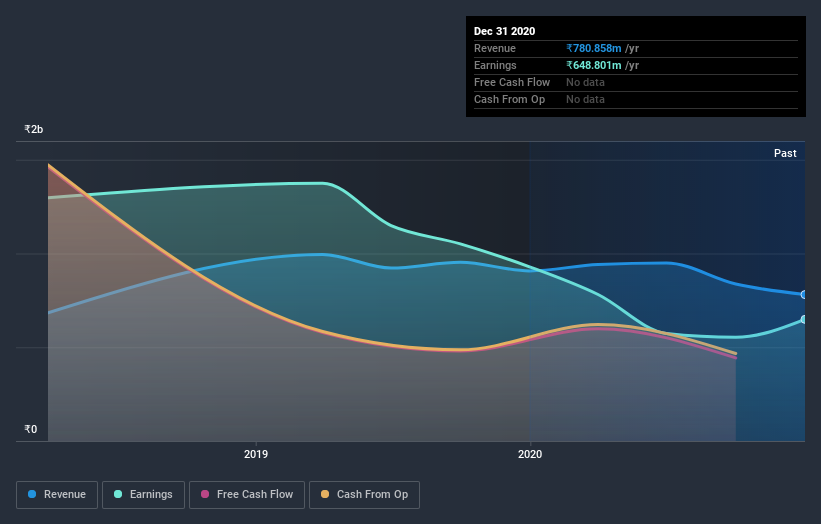The height and width of the screenshot is (524, 821).
Task: Click the Revenue label in tooltip
Action: 495,48
